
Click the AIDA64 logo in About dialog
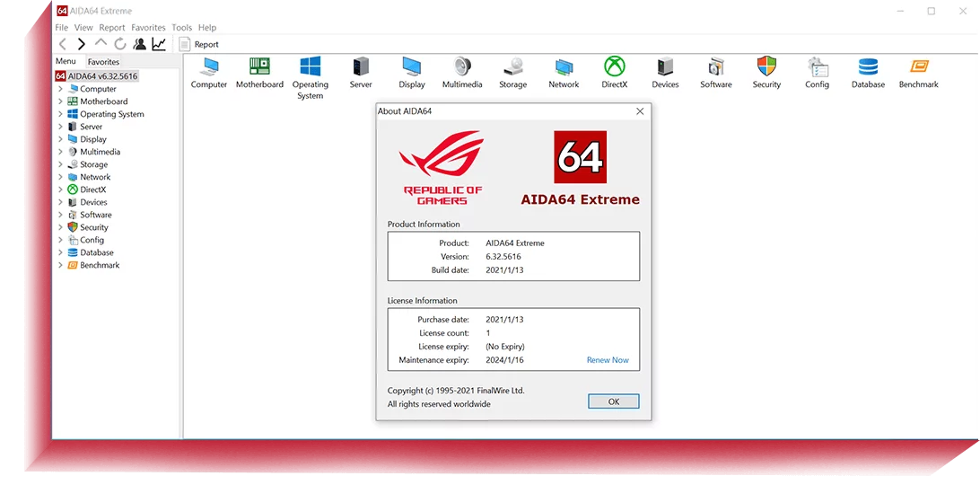point(580,156)
